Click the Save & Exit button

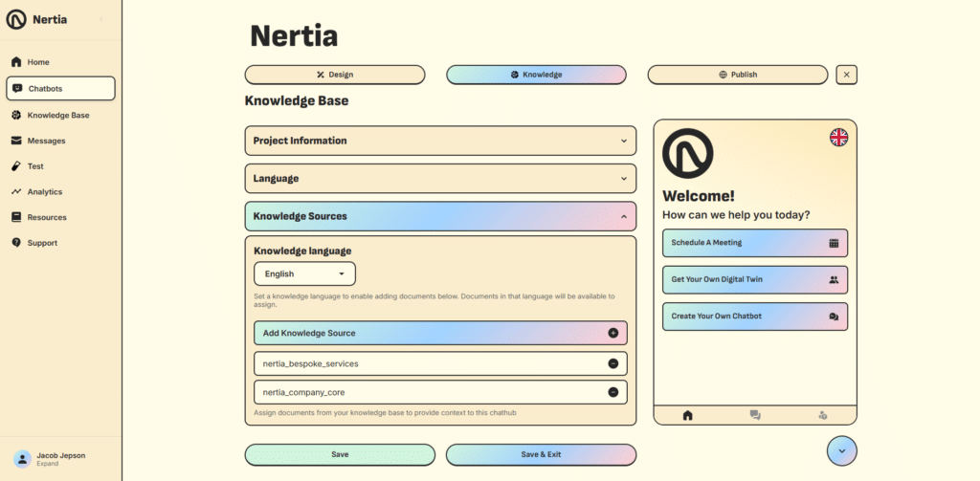(542, 455)
